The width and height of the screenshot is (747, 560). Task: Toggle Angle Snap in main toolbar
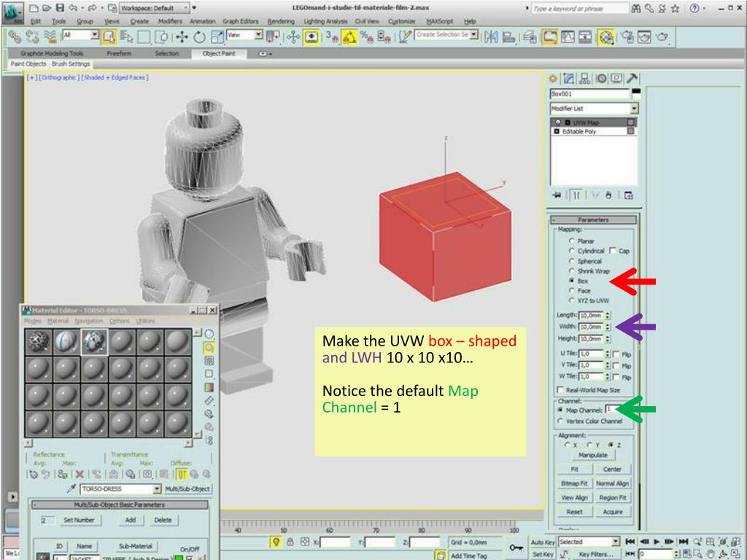click(x=349, y=36)
